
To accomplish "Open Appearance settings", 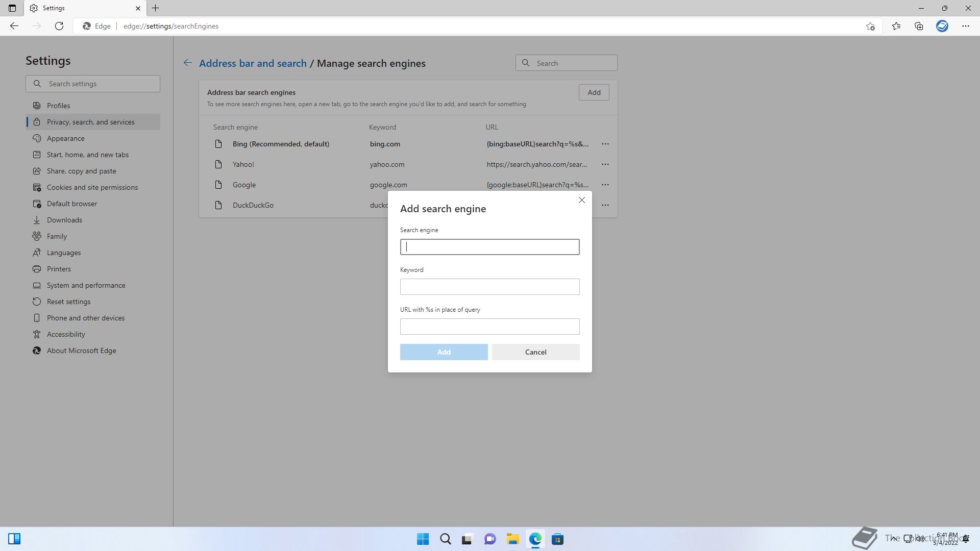I will pos(93,138).
